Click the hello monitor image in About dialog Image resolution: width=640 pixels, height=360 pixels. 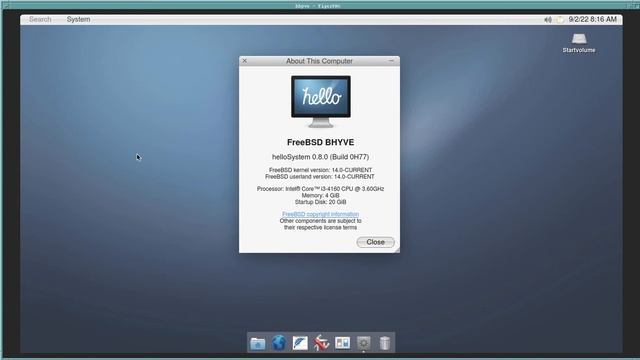[321, 101]
